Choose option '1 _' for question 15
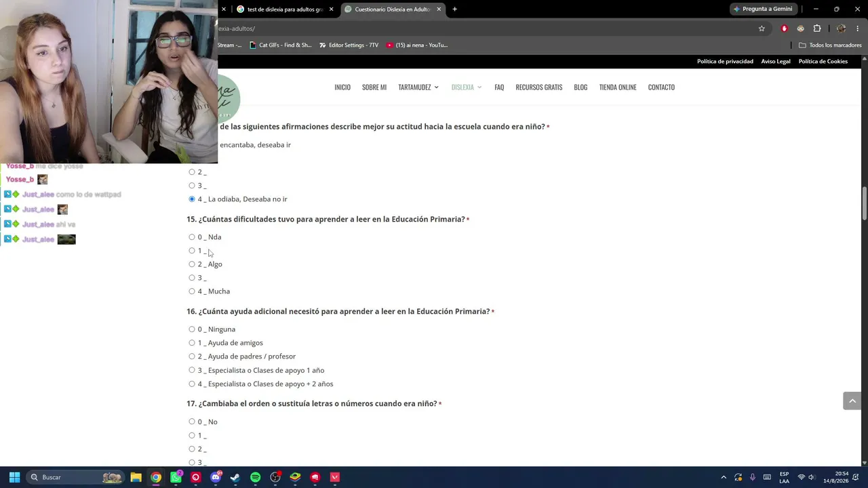868x488 pixels. tap(192, 250)
